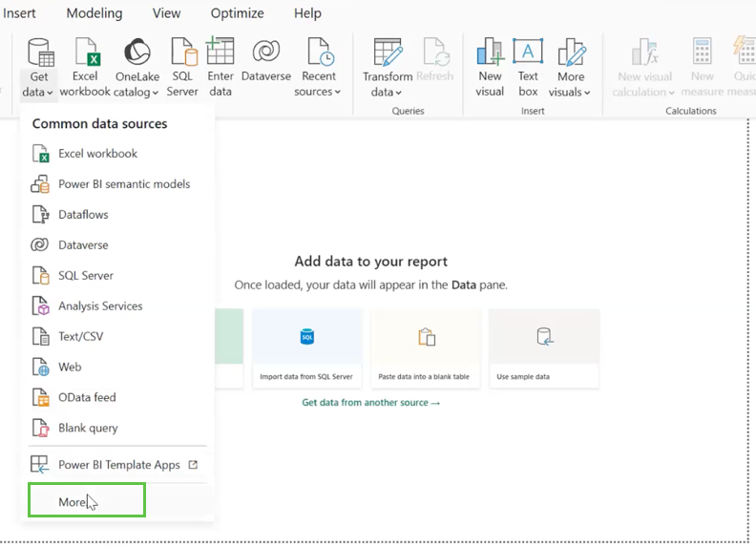
Task: Click Import data from SQL Server card
Action: (x=306, y=348)
